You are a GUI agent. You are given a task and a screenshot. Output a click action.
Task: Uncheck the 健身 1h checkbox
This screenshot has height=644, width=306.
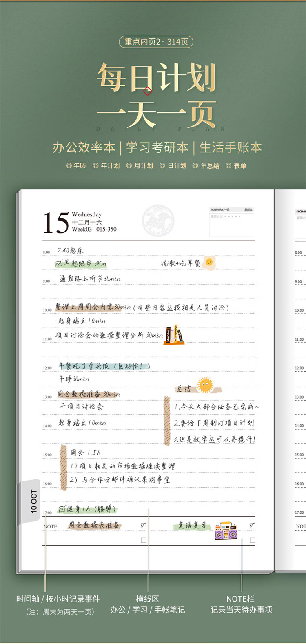point(62,509)
